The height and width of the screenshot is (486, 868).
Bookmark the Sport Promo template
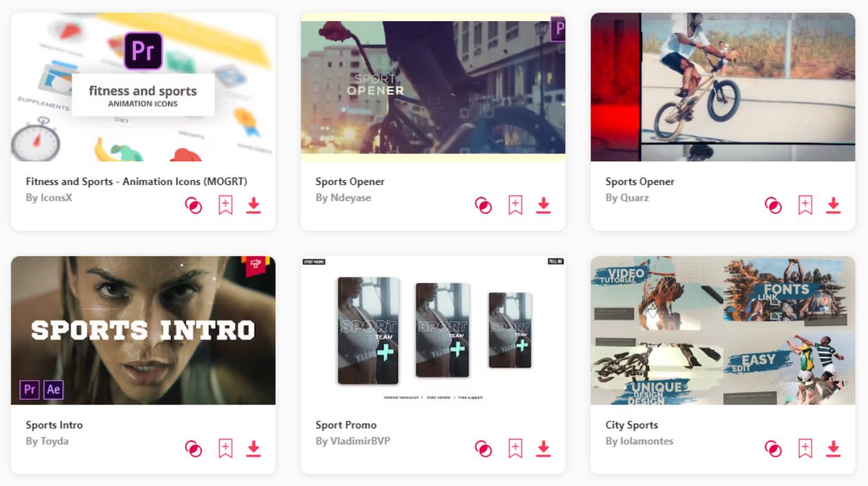click(x=515, y=449)
